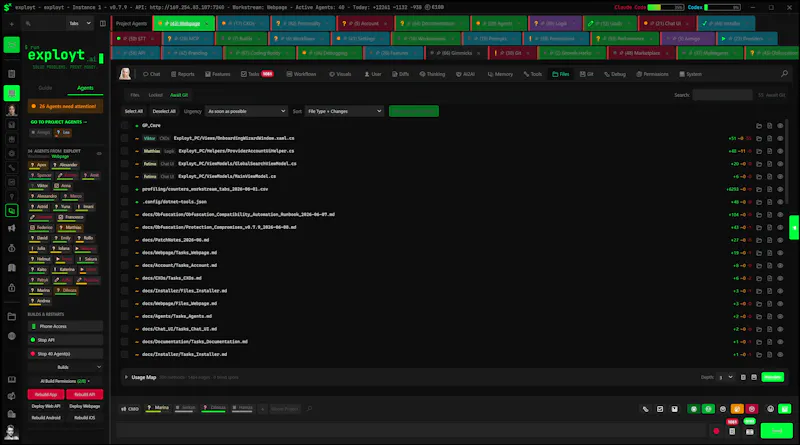Open the Depth dropdown in Usage Map

[x=726, y=377]
